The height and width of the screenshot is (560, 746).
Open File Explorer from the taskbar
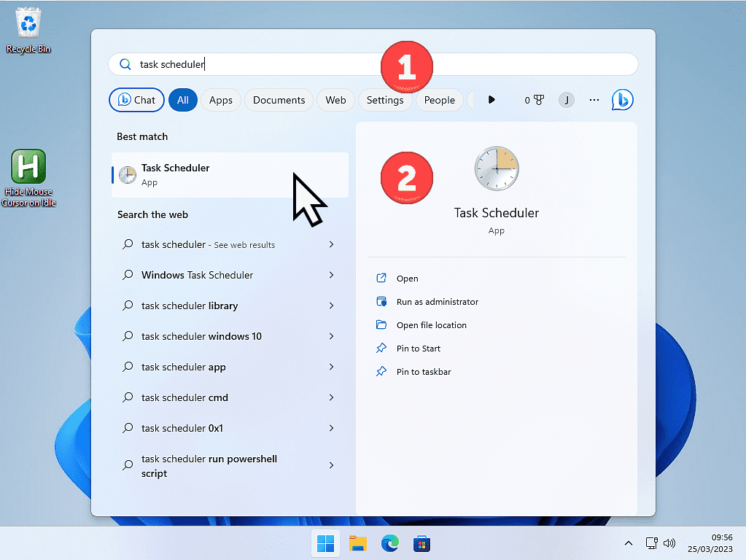coord(357,543)
